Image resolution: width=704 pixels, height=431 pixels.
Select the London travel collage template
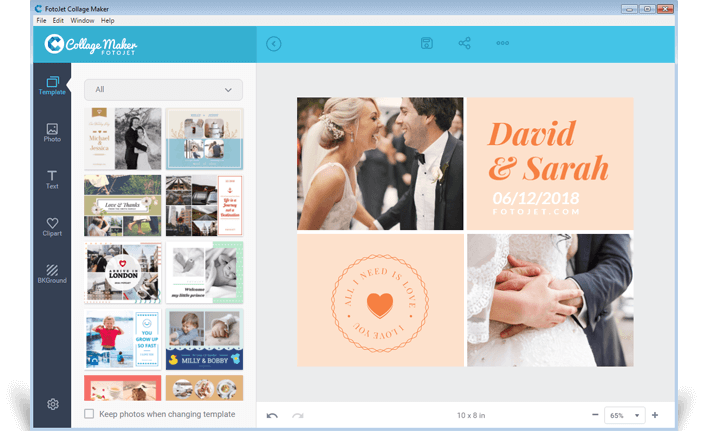[x=123, y=272]
